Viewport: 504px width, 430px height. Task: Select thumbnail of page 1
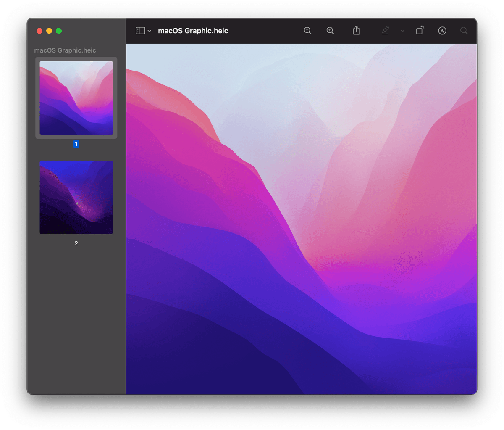[76, 98]
